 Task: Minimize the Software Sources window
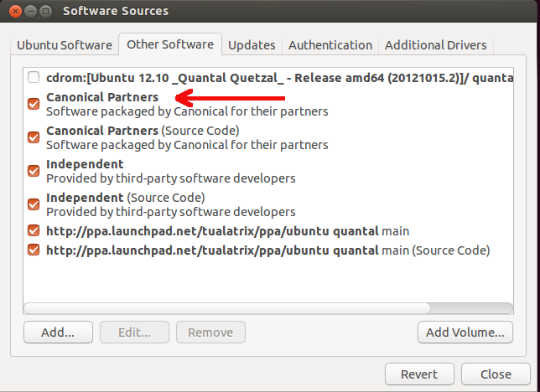click(31, 12)
